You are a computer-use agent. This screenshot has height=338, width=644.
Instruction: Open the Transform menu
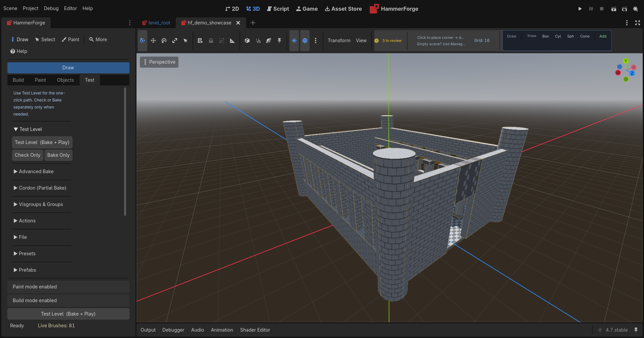coord(339,41)
